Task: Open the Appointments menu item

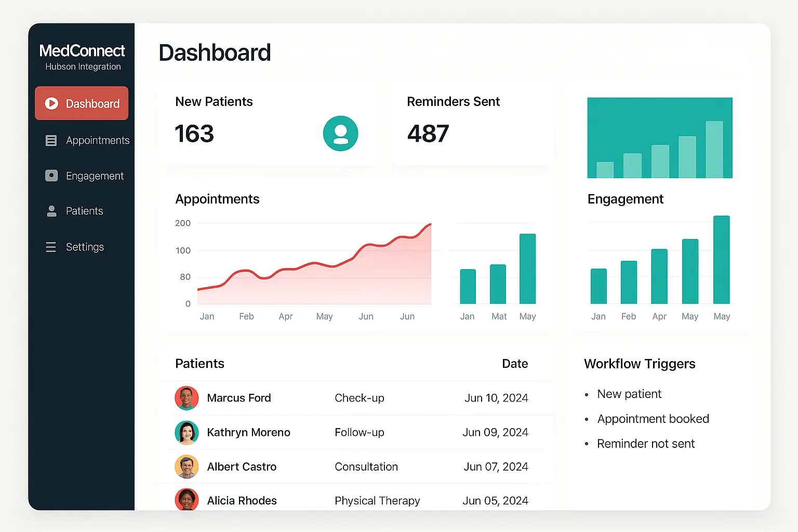Action: click(x=97, y=141)
